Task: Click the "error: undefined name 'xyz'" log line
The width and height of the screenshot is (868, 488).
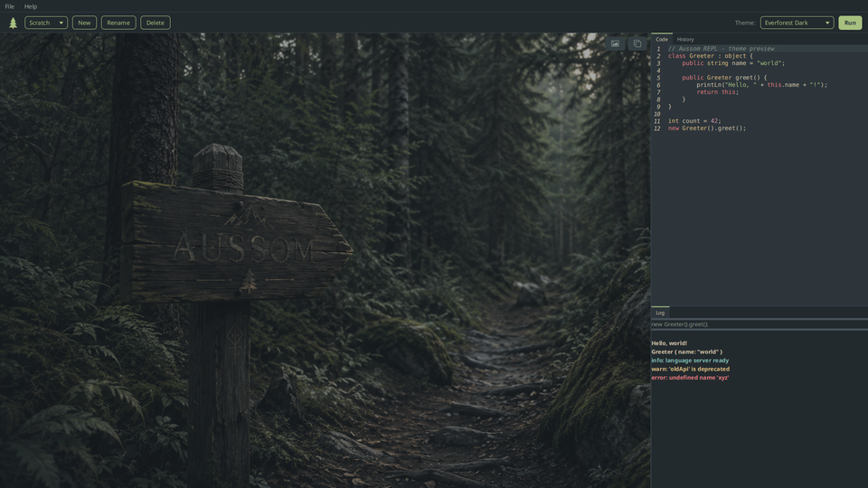Action: [690, 378]
